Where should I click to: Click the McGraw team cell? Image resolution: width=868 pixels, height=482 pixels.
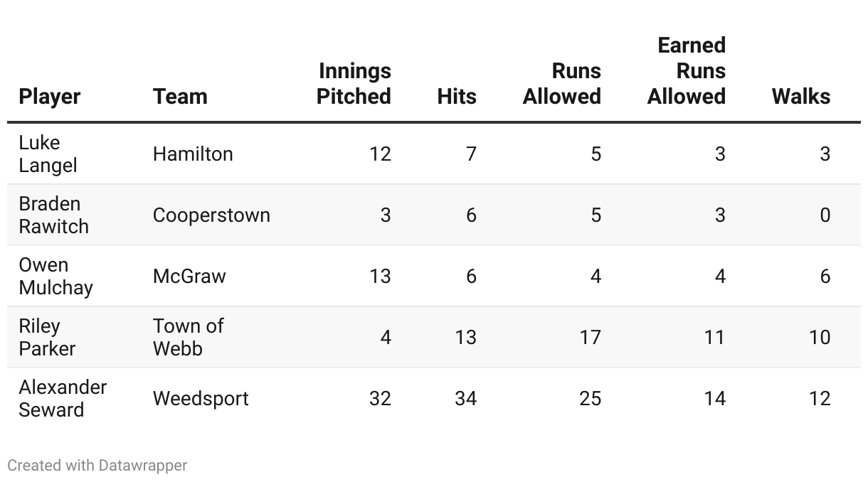(x=189, y=276)
